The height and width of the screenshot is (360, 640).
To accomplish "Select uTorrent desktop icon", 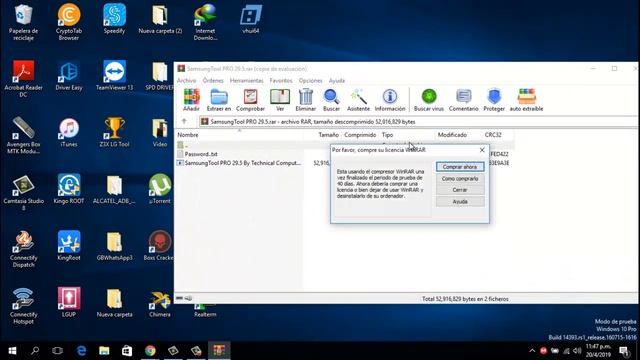I will point(160,189).
